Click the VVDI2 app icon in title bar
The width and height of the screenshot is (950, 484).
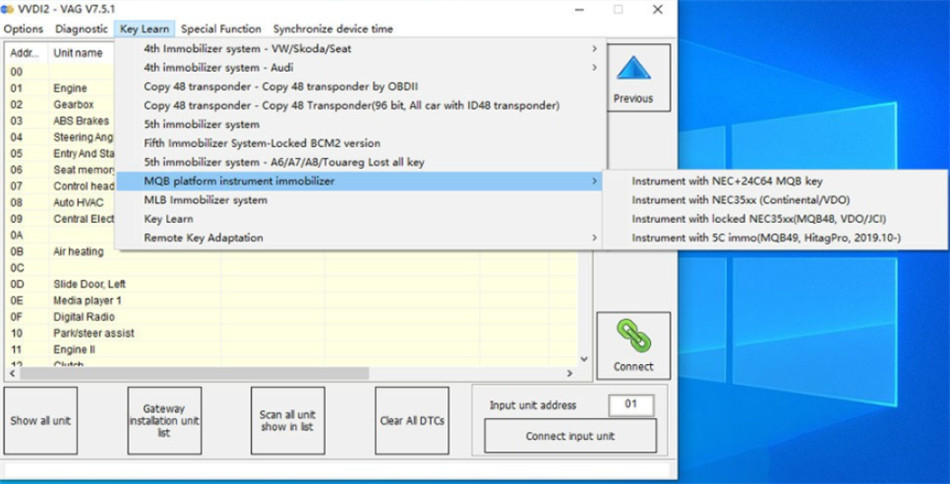point(9,9)
